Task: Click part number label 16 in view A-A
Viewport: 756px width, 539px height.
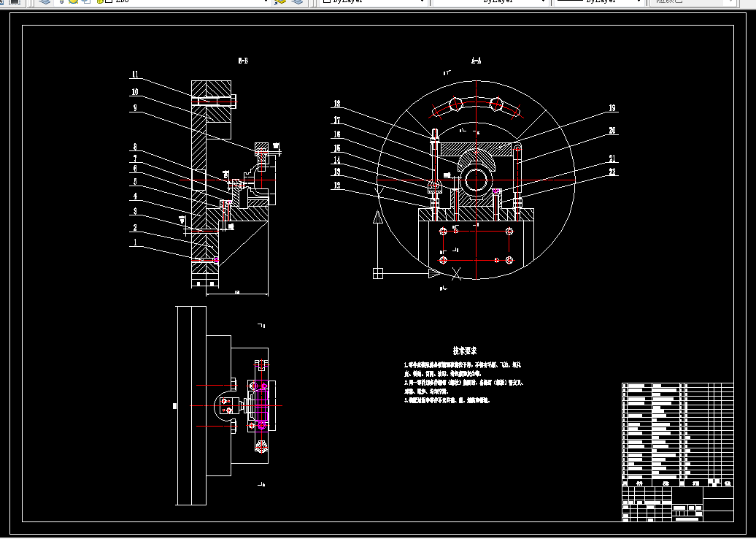Action: point(337,134)
